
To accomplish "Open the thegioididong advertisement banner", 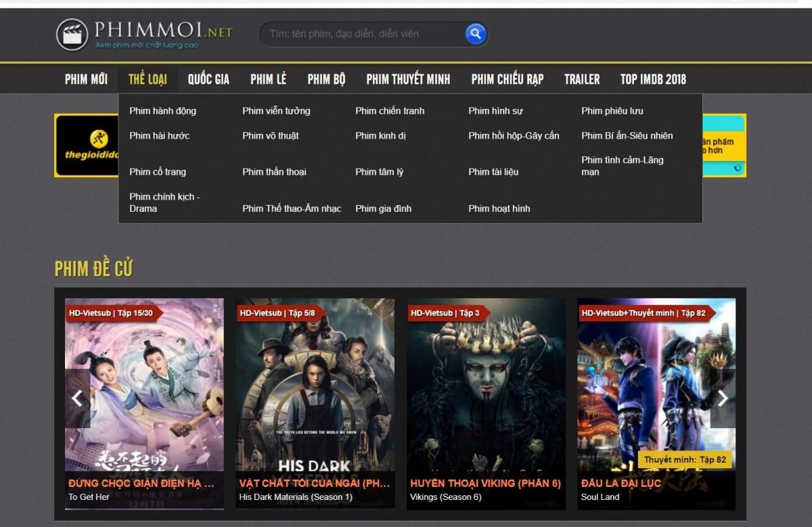I will coord(86,145).
